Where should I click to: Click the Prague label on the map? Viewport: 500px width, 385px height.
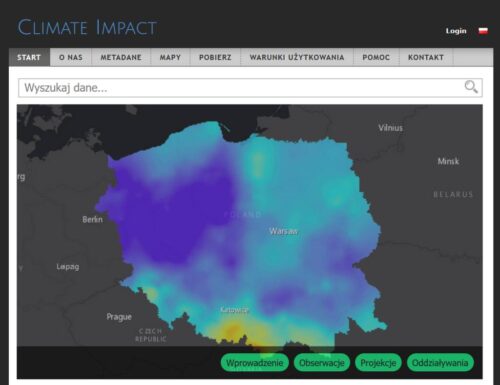[x=119, y=317]
